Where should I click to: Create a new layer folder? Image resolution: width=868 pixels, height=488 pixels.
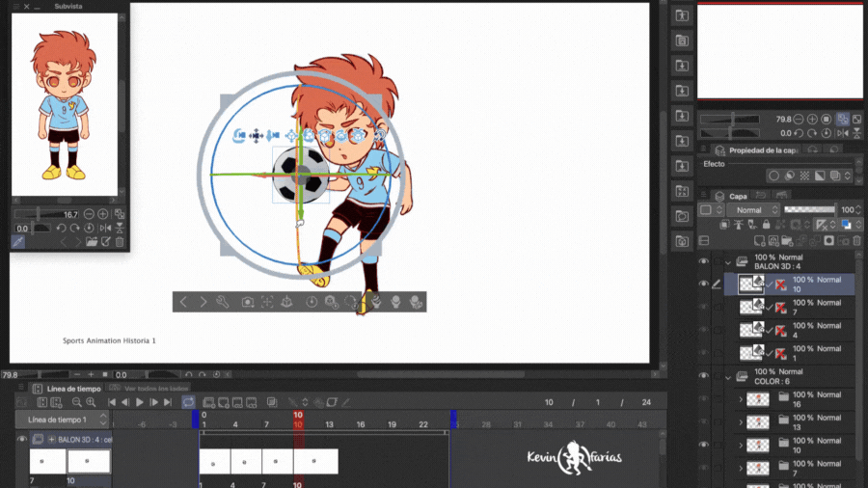click(787, 241)
